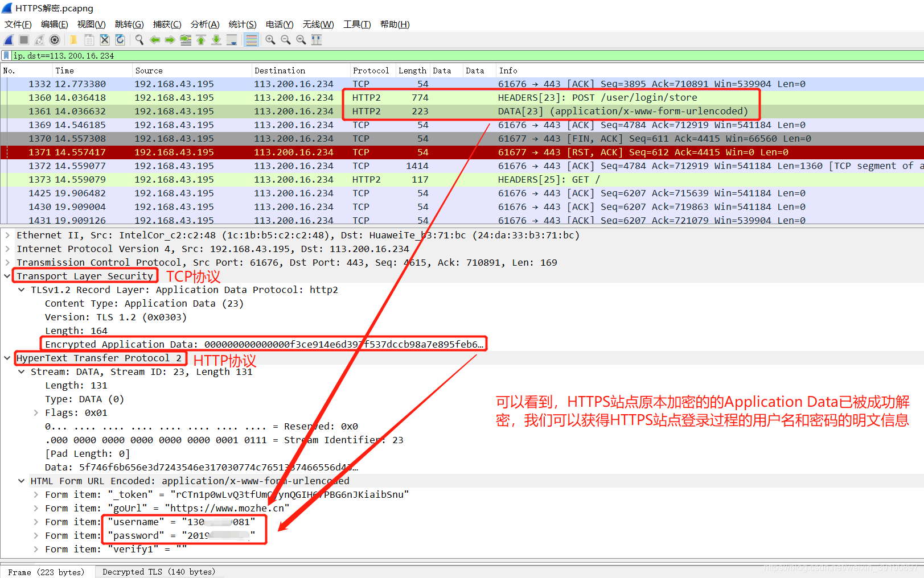
Task: Toggle auto scroll during live capture
Action: tap(232, 40)
